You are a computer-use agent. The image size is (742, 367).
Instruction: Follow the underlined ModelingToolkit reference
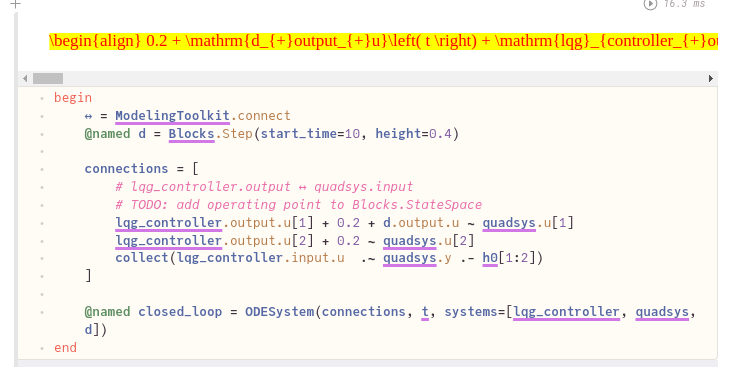(x=172, y=116)
